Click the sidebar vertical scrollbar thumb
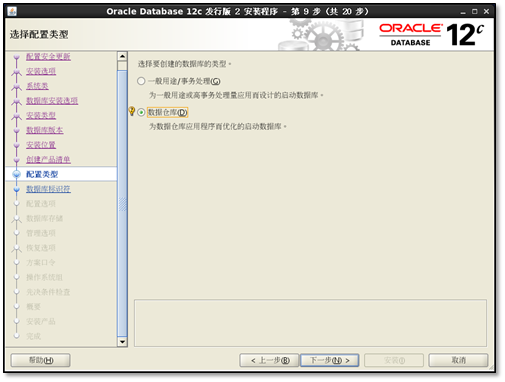 coord(122,203)
